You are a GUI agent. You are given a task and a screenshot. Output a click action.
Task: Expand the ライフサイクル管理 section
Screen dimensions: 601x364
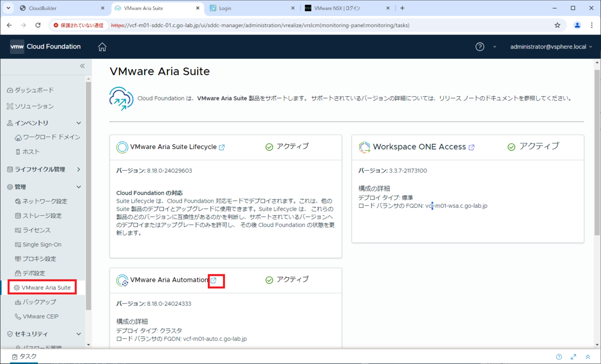(x=79, y=169)
